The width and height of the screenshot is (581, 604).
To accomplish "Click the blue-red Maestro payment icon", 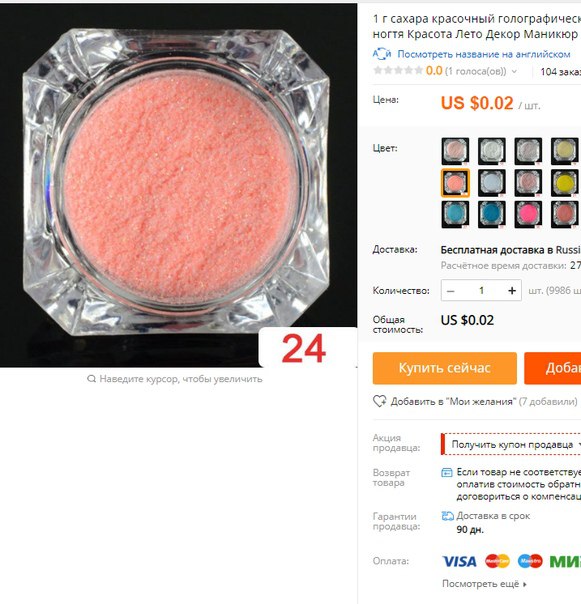I will [x=530, y=561].
